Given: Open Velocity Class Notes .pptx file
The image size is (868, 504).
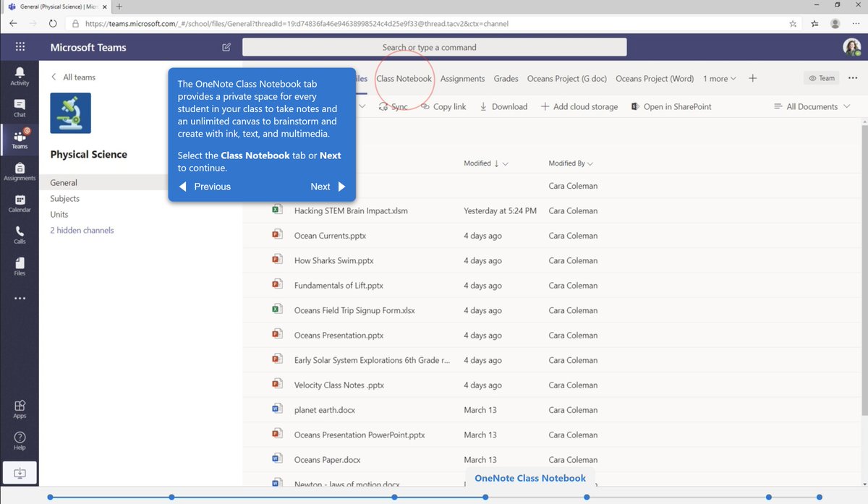Looking at the screenshot, I should [x=340, y=385].
